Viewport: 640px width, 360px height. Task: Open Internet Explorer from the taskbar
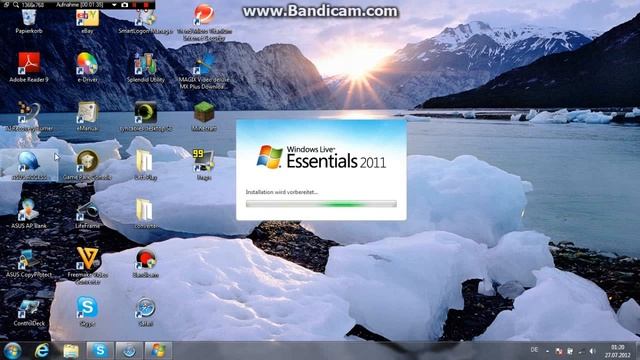click(42, 351)
